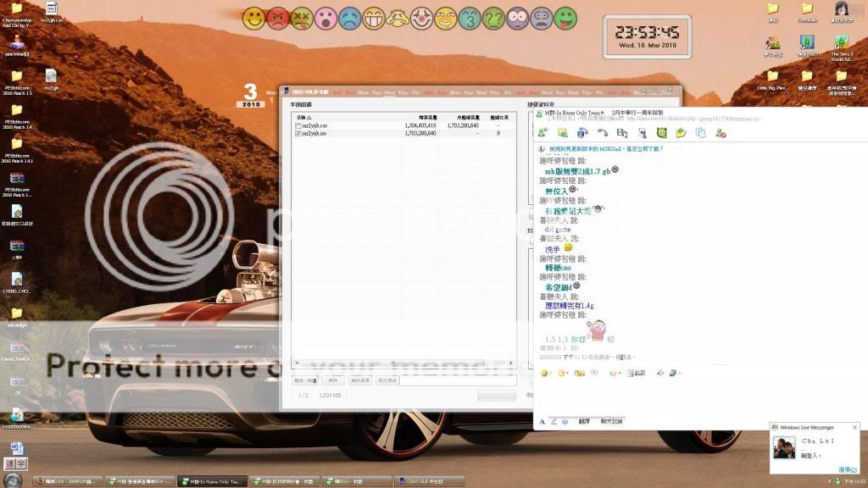
Task: Click the output path text field
Action: [458, 380]
